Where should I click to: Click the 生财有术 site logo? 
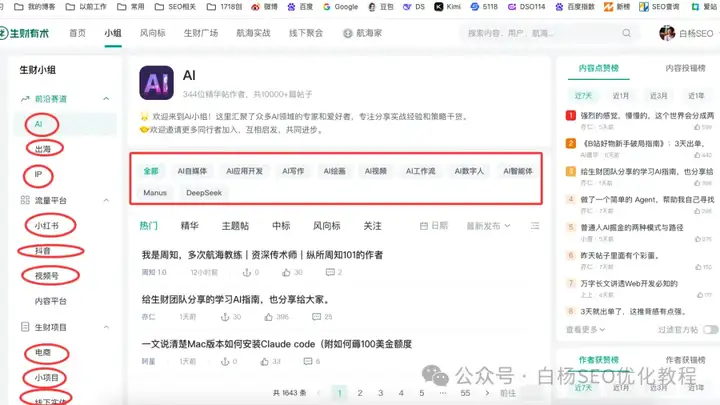(24, 33)
